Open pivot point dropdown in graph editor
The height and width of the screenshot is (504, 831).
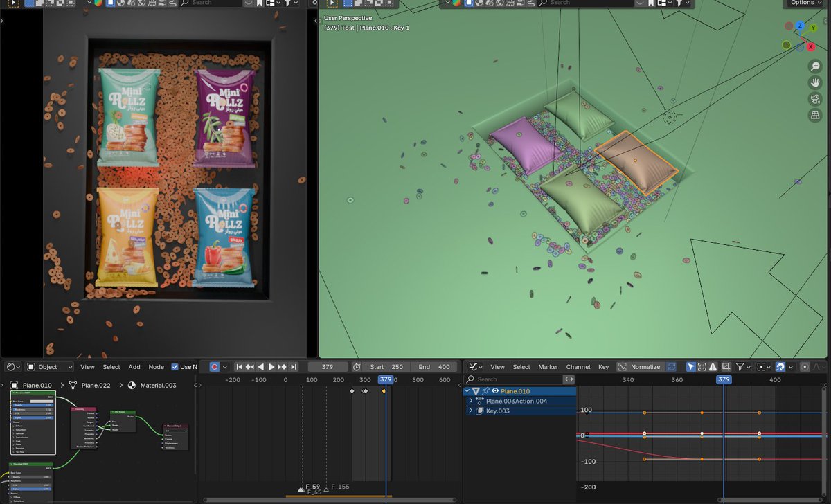[764, 367]
